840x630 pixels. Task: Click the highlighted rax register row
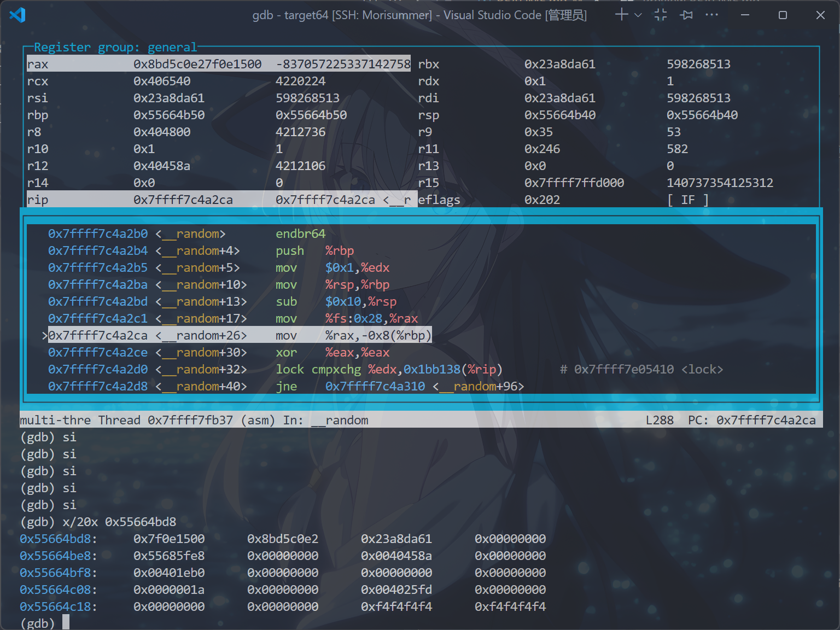pos(219,64)
